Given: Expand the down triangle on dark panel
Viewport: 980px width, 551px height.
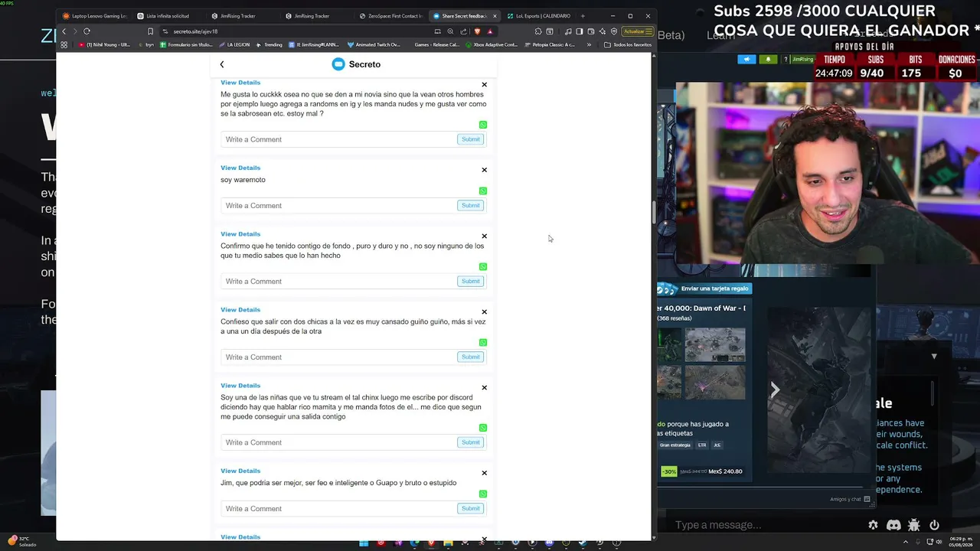Looking at the screenshot, I should 933,357.
